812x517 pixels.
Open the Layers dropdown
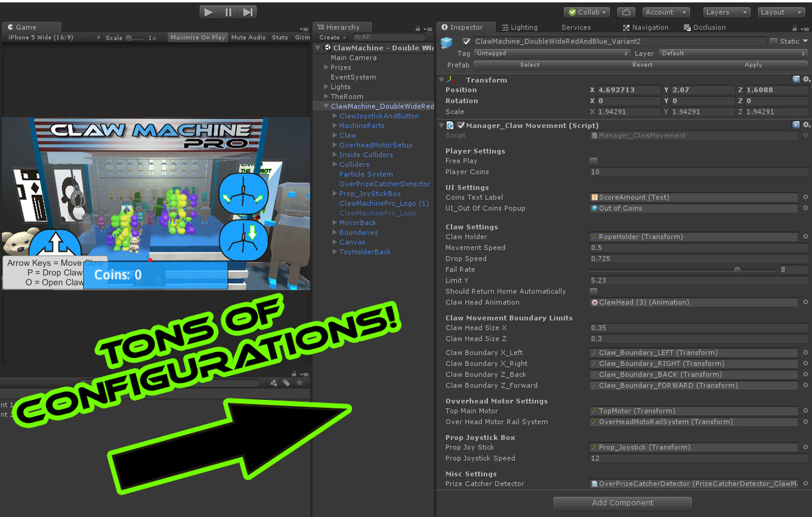[x=726, y=12]
